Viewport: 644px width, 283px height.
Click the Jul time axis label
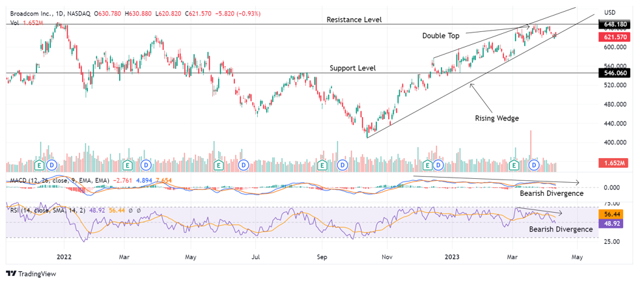coord(256,257)
